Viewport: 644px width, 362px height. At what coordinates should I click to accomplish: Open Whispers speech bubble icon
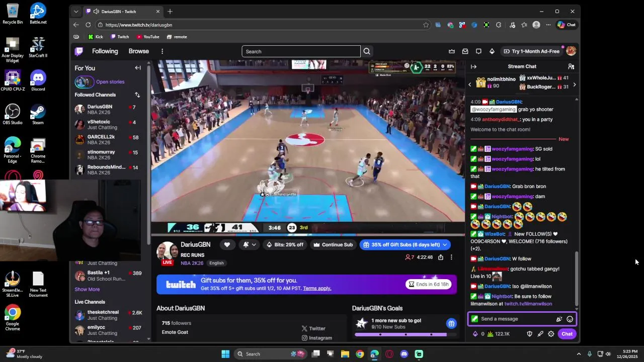coord(478,51)
